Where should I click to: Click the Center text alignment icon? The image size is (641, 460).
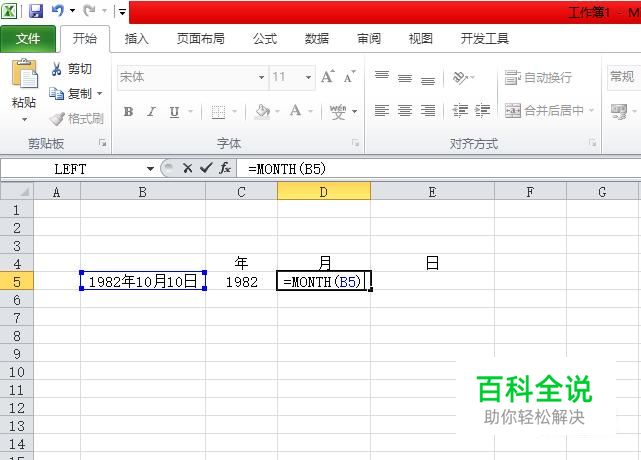(x=405, y=110)
